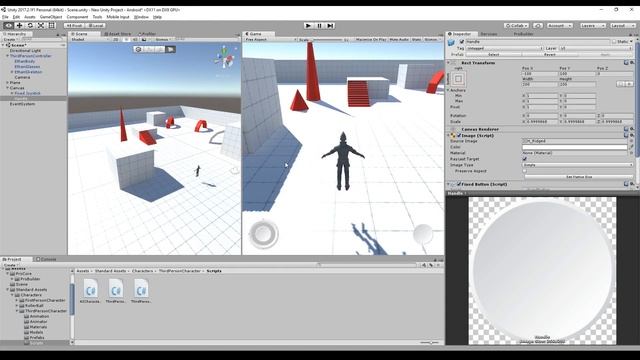The width and height of the screenshot is (640, 360).
Task: Start Play mode
Action: coord(309,25)
